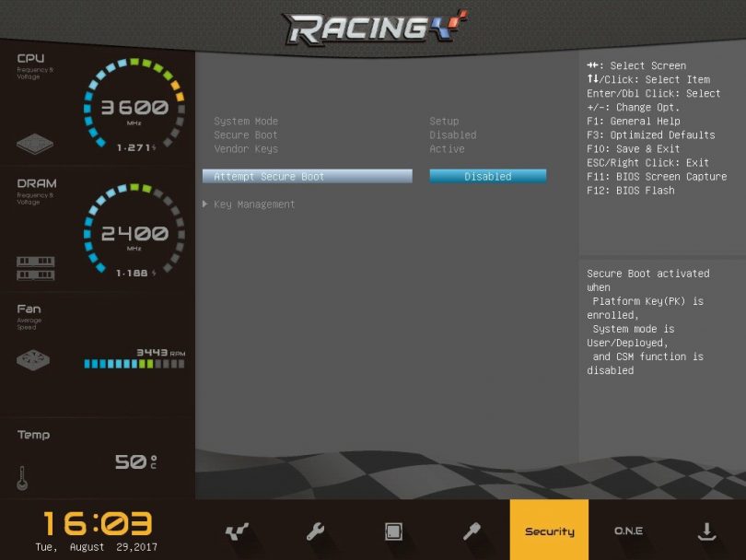Click the thermometer temperature icon
The height and width of the screenshot is (560, 746).
click(x=22, y=477)
